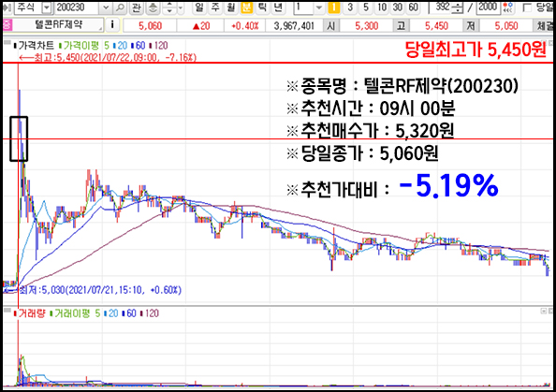The image size is (556, 392).
Task: Click the 거래이평 volume MA legend label
Action: pyautogui.click(x=70, y=313)
